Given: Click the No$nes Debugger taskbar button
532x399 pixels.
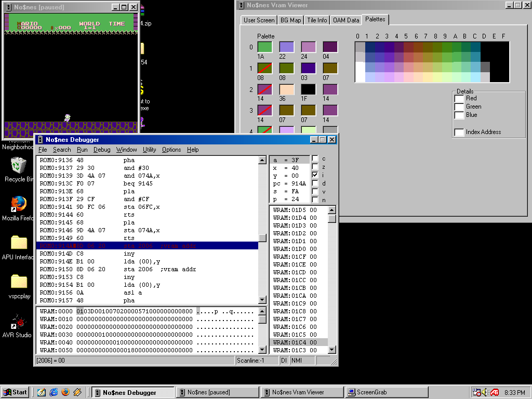Looking at the screenshot, I should click(x=133, y=392).
